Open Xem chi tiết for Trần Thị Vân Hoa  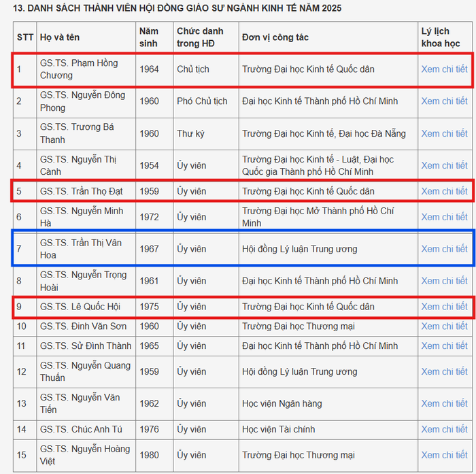pyautogui.click(x=444, y=249)
